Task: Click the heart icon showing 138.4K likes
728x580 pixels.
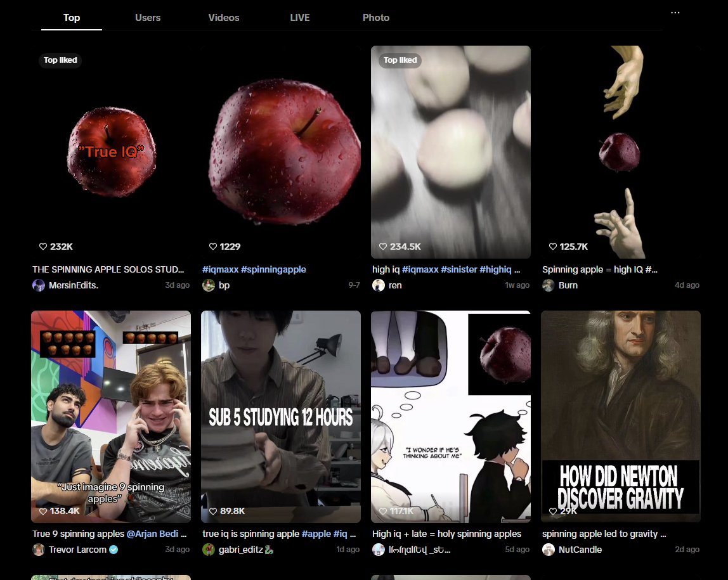Action: point(43,511)
